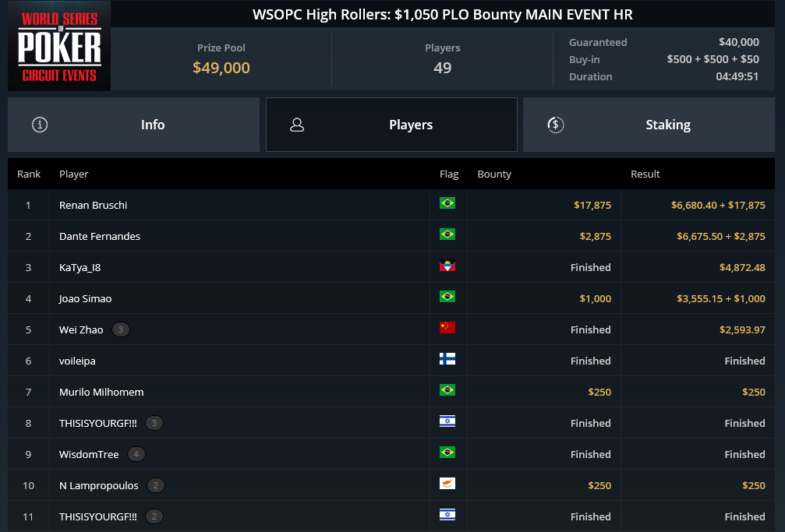Click the Flag column header

point(448,174)
